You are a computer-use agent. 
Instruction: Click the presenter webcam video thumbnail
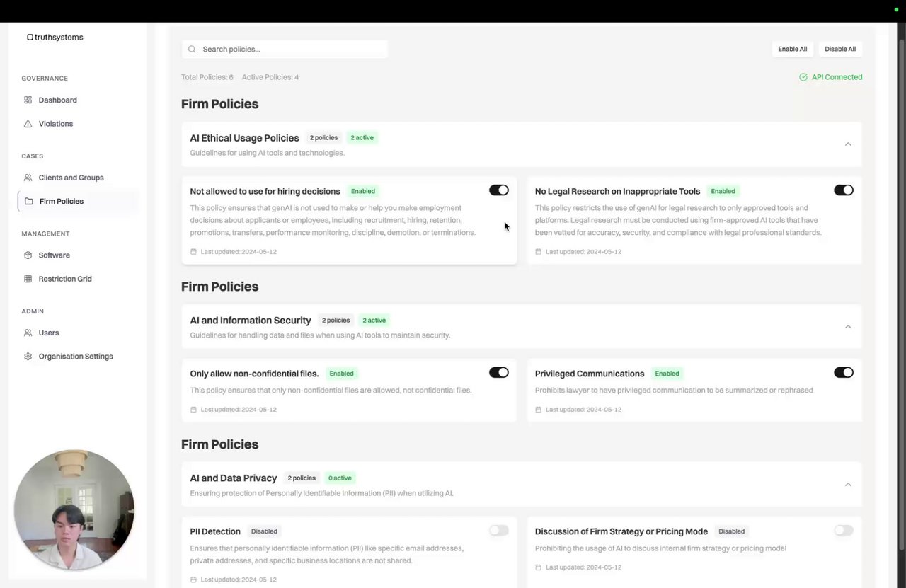click(74, 509)
